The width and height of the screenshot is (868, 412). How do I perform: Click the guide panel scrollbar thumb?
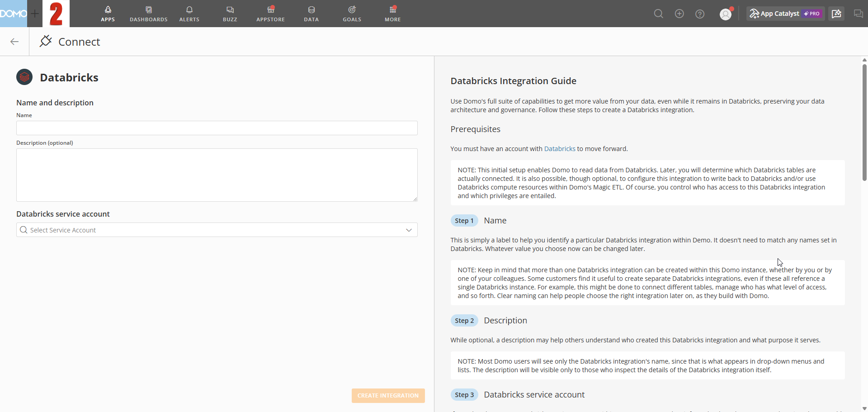coord(864,122)
